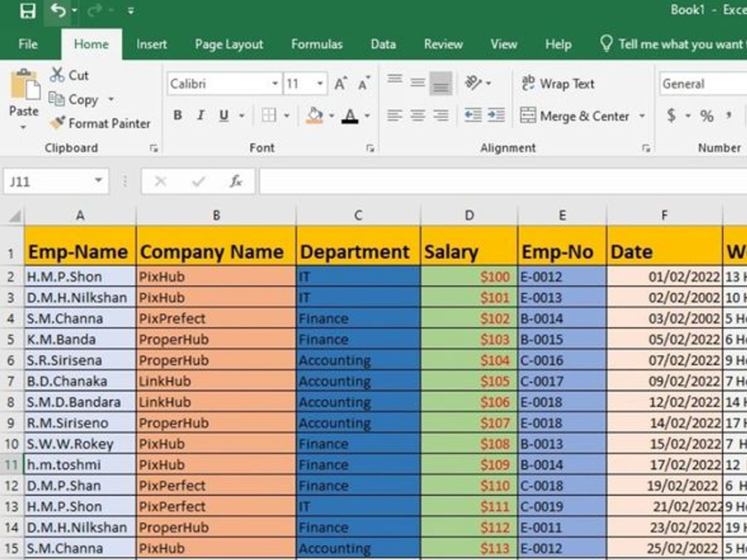Viewport: 747px width, 560px height.
Task: Open the Data tab
Action: click(383, 44)
